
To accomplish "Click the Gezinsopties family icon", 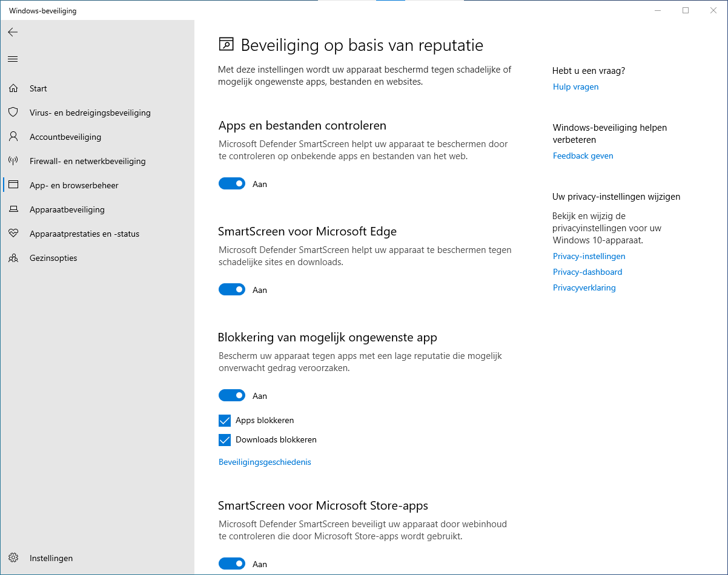I will click(13, 258).
